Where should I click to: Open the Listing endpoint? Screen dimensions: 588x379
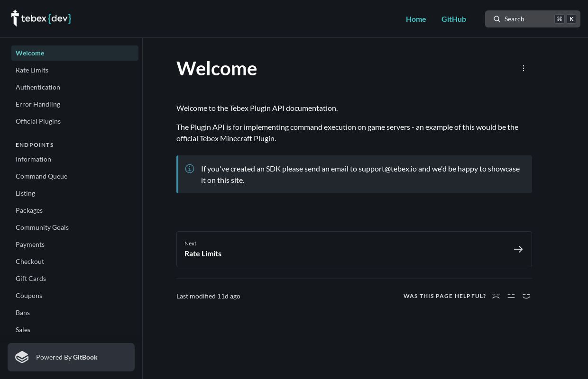tap(75, 193)
